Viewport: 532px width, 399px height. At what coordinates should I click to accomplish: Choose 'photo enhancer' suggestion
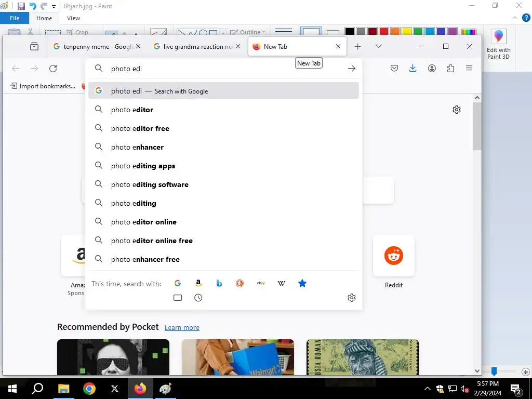pos(223,147)
